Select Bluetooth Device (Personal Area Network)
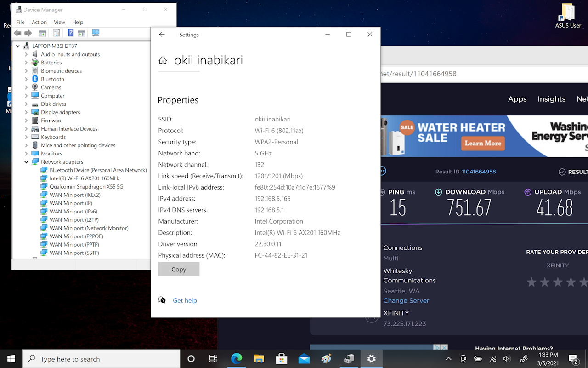Viewport: 588px width, 368px height. pyautogui.click(x=98, y=170)
